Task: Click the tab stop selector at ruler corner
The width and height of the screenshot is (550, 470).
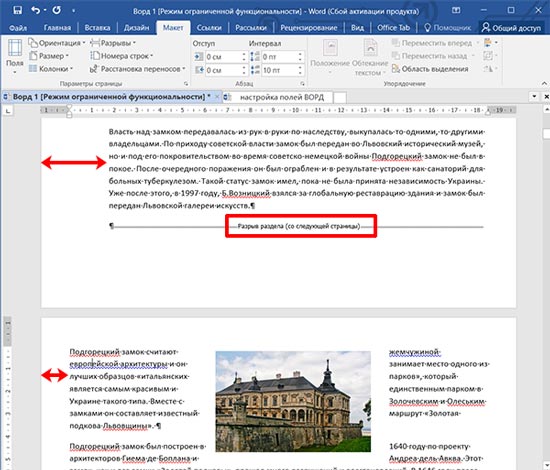Action: 8,111
